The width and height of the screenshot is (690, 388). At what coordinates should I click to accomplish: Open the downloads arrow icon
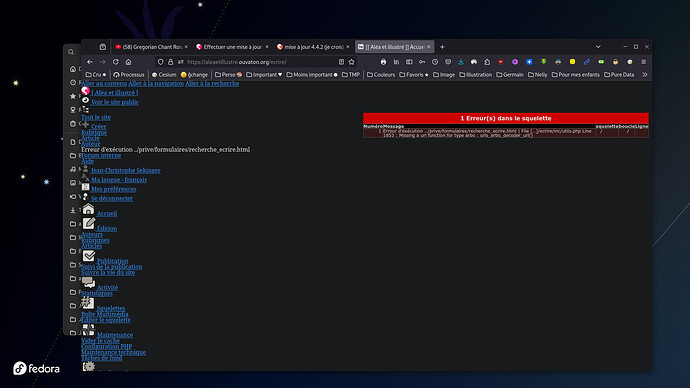(x=461, y=62)
